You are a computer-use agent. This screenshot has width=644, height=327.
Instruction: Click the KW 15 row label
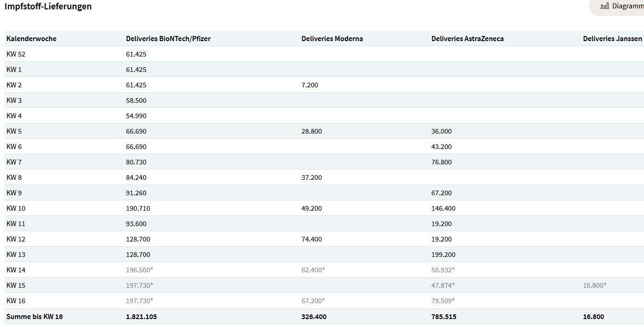[x=16, y=285]
